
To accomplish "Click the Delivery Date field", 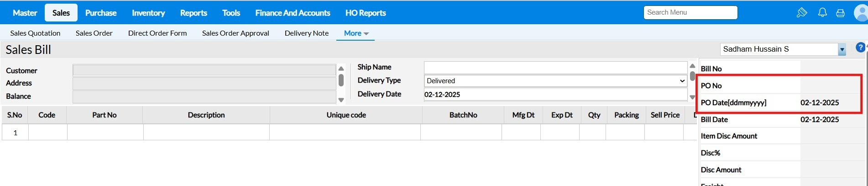I will [555, 95].
